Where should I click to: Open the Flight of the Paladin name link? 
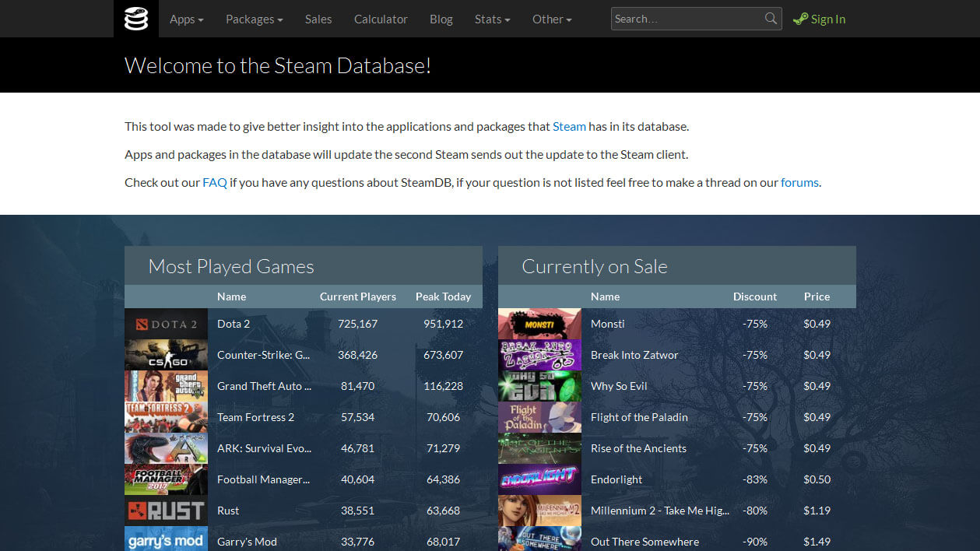point(639,417)
